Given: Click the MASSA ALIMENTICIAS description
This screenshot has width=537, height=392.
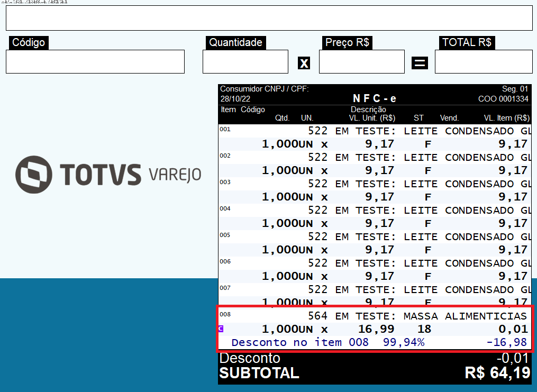Looking at the screenshot, I should point(465,316).
